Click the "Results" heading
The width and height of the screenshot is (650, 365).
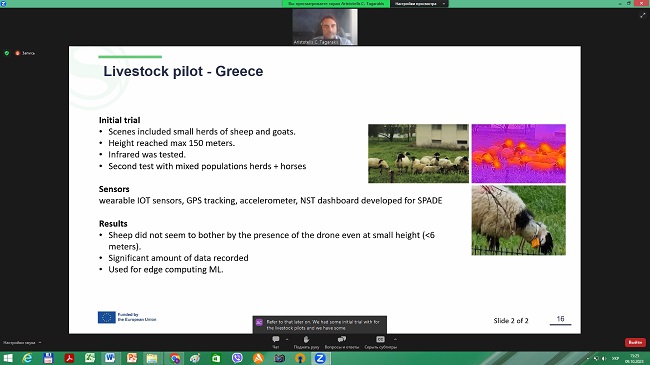click(x=113, y=224)
